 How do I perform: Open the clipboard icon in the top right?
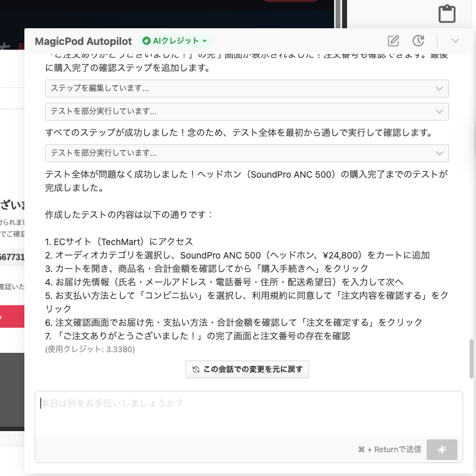pos(447,13)
